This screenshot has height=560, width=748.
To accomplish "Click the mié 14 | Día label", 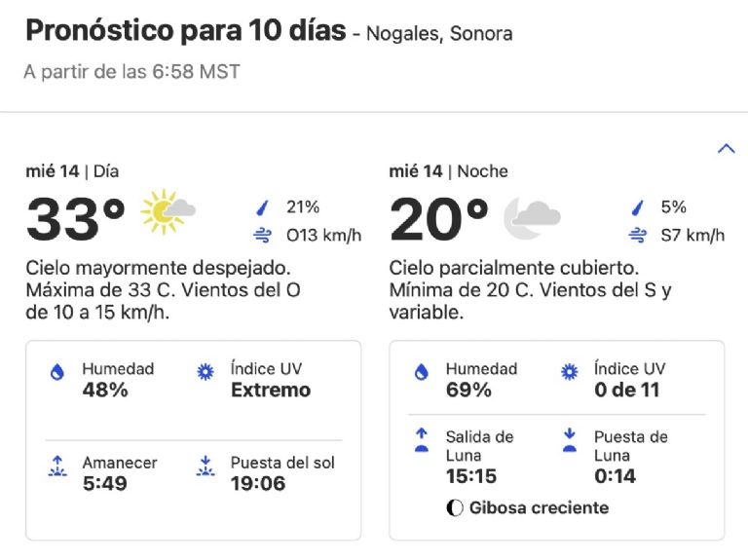I will tap(72, 171).
